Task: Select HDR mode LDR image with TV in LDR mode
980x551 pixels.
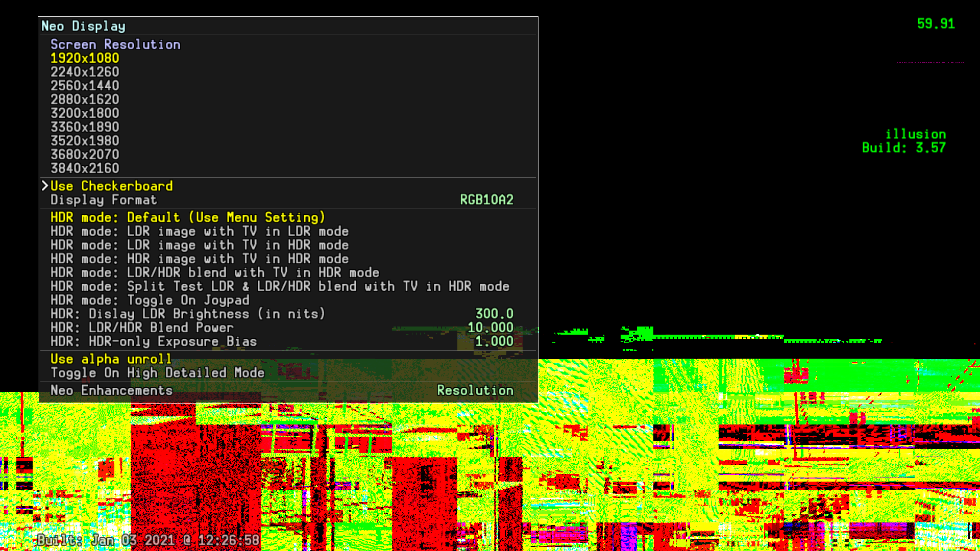Action: 200,232
